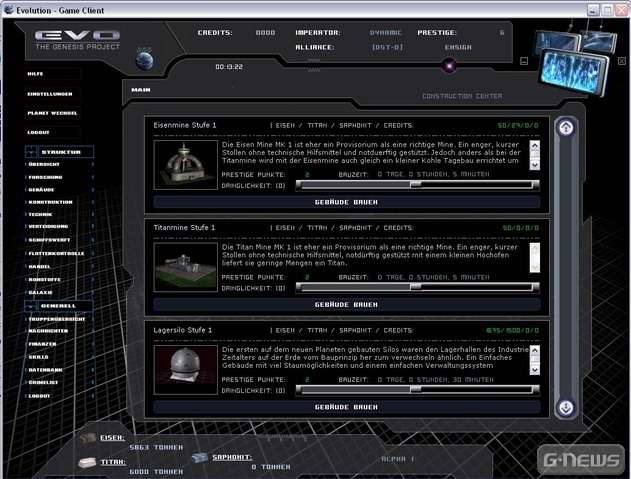Click the Alpha 1 label at bottom

pyautogui.click(x=398, y=459)
